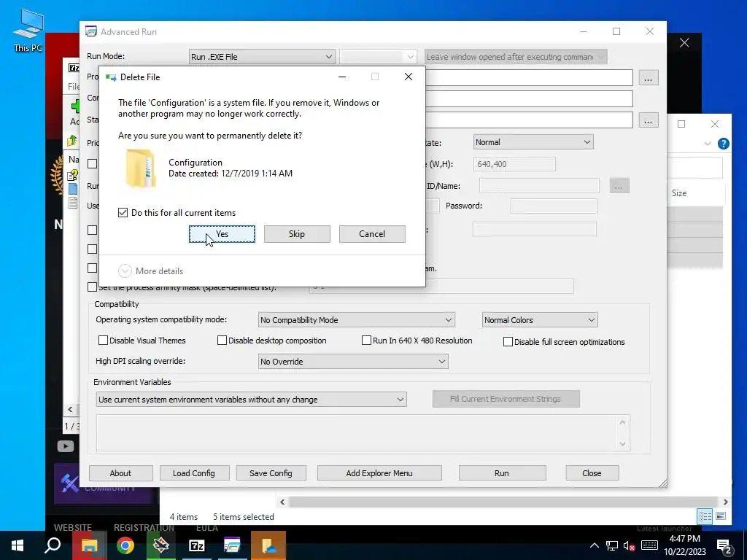Click the muted volume tray icon
This screenshot has height=560, width=747.
pyautogui.click(x=630, y=545)
